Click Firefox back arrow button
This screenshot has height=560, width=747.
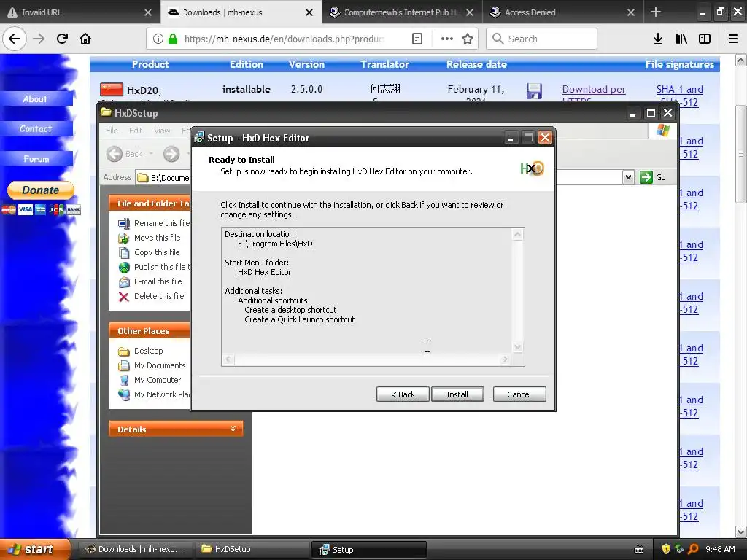(x=15, y=39)
